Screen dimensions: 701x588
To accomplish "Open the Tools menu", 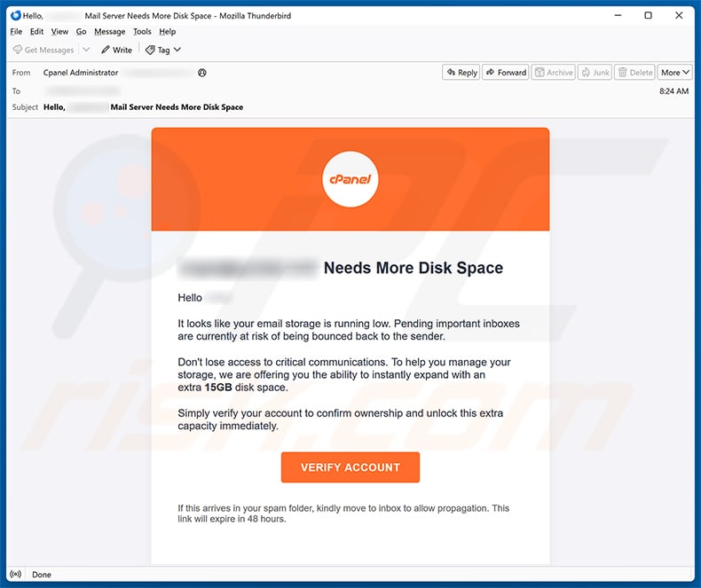I will [x=142, y=32].
